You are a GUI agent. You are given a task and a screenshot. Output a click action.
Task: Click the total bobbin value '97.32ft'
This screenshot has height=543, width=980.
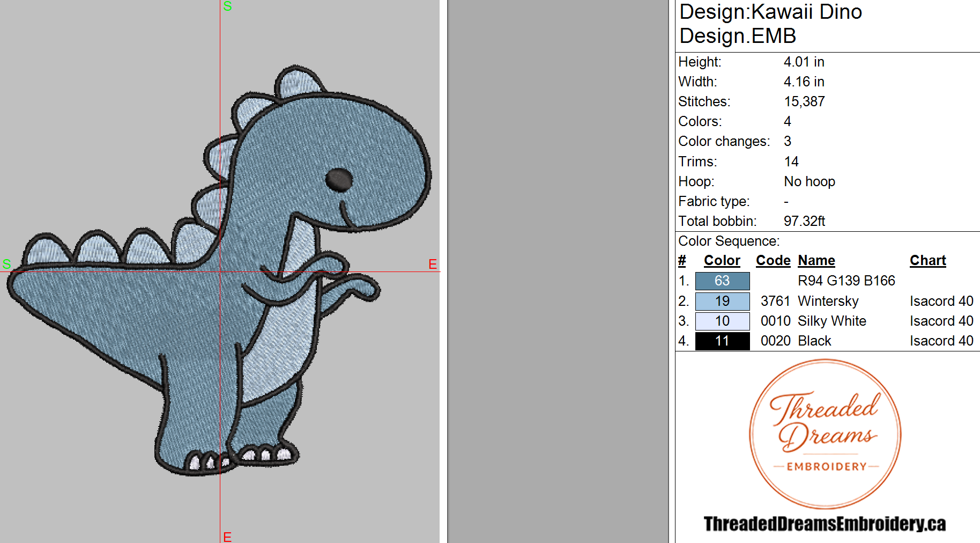point(804,221)
